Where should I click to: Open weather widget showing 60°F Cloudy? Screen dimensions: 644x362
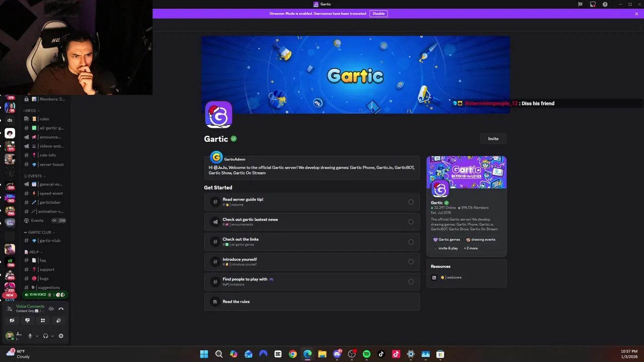[x=18, y=354]
